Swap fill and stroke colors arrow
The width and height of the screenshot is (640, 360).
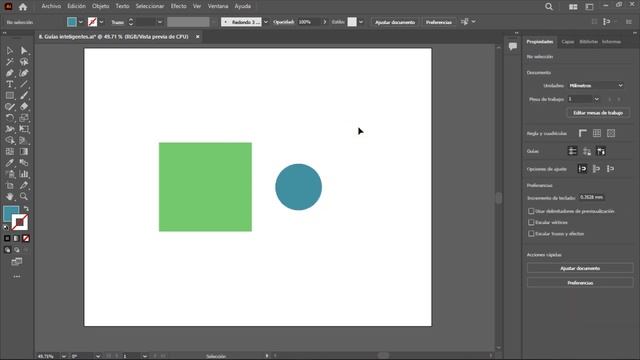[26, 209]
